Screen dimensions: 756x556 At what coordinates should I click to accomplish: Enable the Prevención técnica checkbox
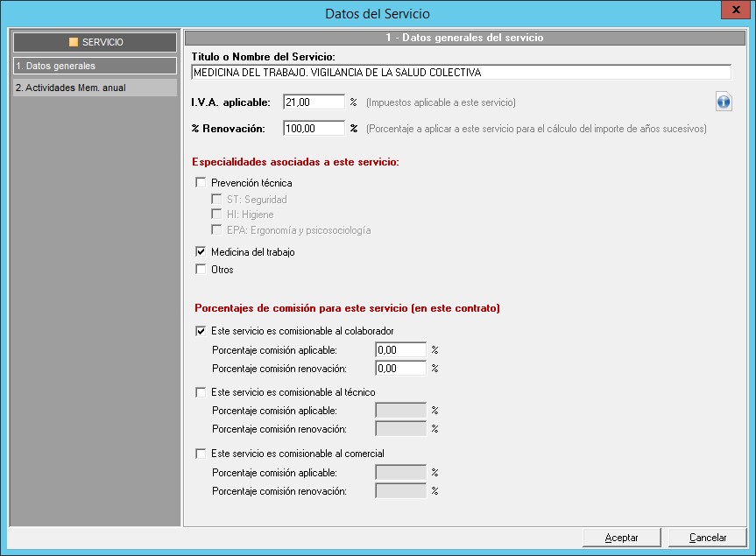tap(201, 183)
